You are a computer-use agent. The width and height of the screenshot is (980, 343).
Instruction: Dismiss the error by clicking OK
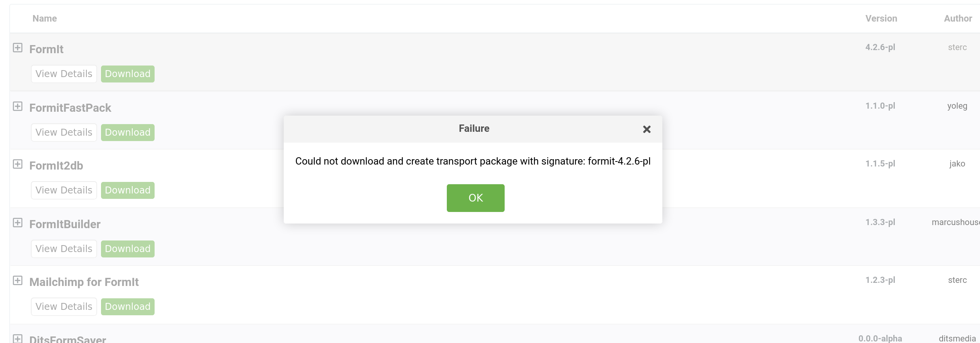coord(475,198)
